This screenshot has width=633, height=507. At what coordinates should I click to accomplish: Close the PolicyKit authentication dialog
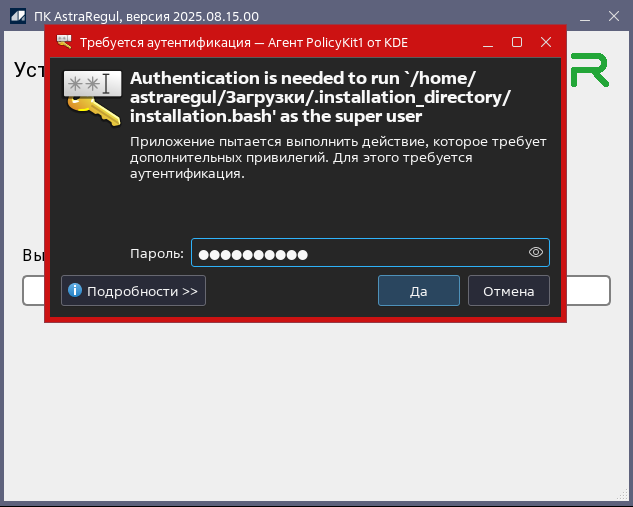click(546, 42)
